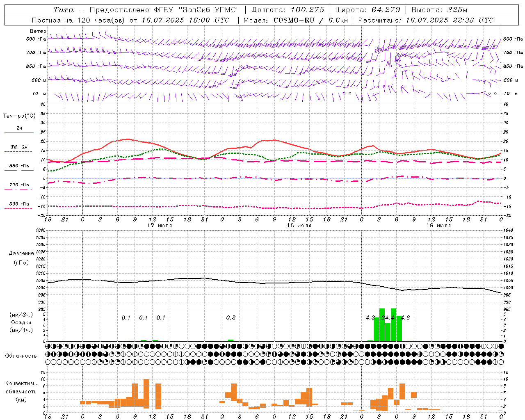Click the station name Tura in header
Viewport: 525px width, 420px height.
coord(64,10)
